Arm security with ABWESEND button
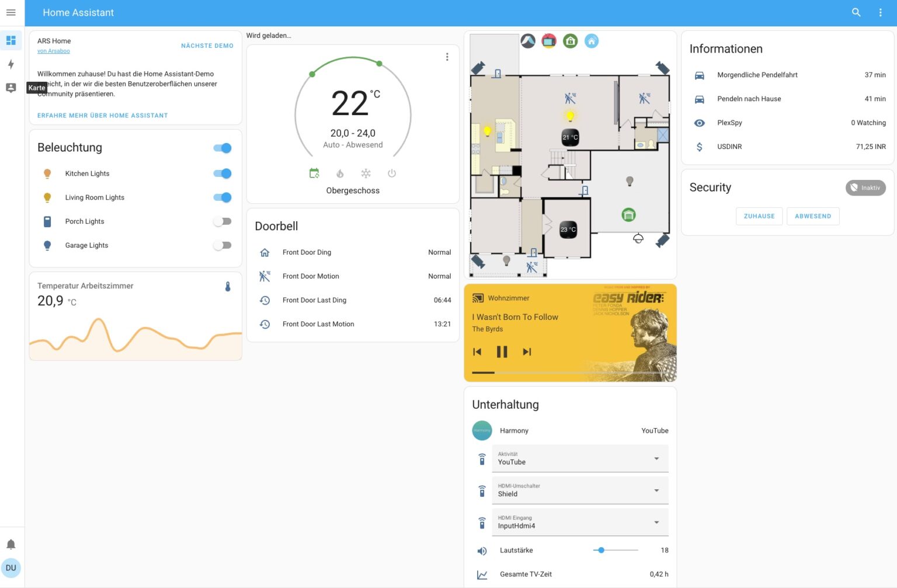The height and width of the screenshot is (588, 897). [x=813, y=216]
